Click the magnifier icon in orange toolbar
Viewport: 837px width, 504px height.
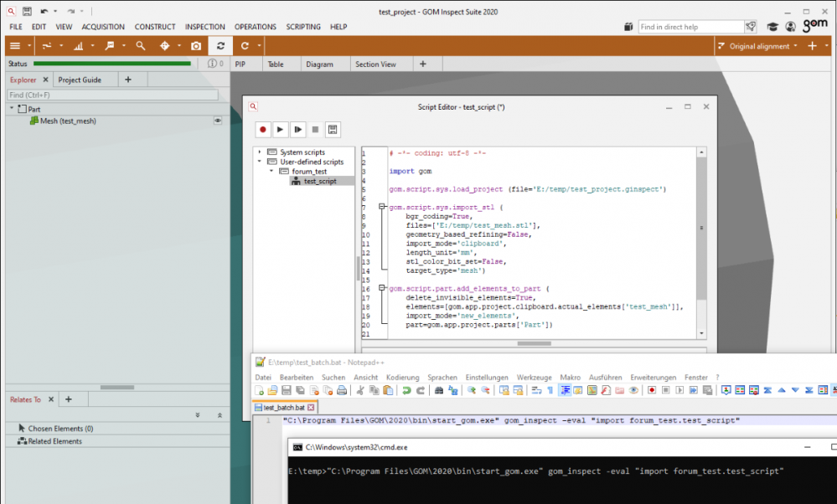click(x=140, y=46)
